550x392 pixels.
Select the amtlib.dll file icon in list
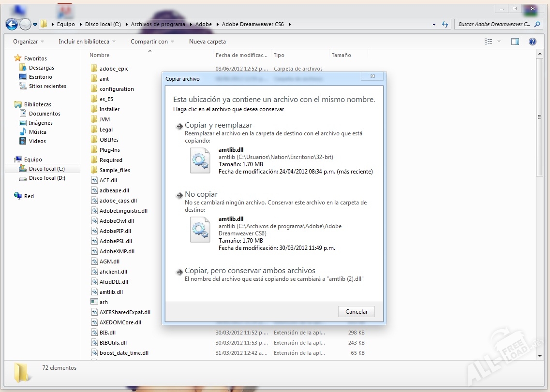click(x=94, y=292)
